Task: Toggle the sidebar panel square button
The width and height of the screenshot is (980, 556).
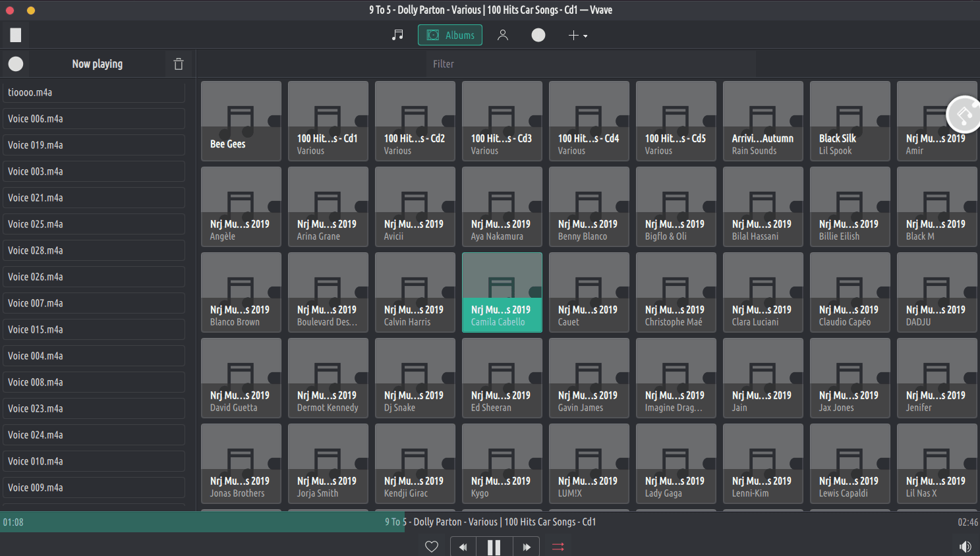Action: pyautogui.click(x=16, y=35)
